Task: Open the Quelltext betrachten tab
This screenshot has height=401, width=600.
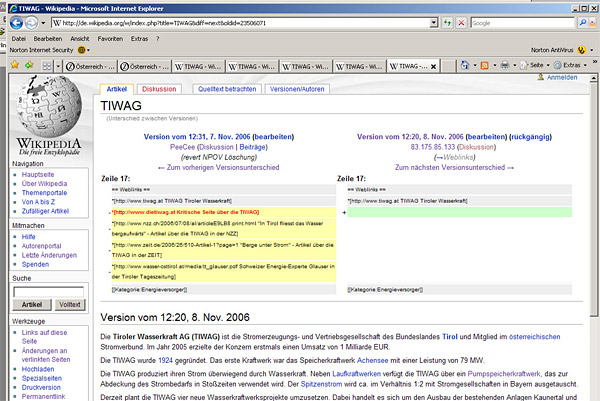Action: 227,89
